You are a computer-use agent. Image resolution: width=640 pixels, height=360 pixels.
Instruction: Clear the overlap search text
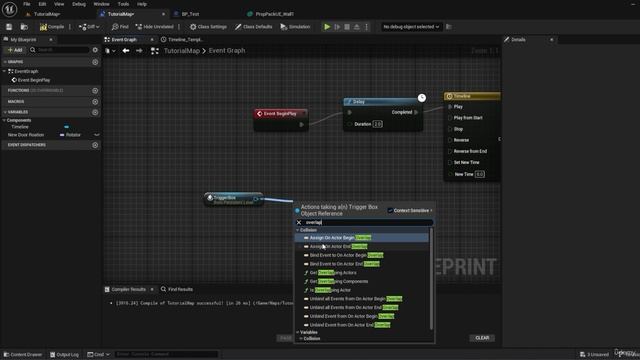pyautogui.click(x=299, y=222)
